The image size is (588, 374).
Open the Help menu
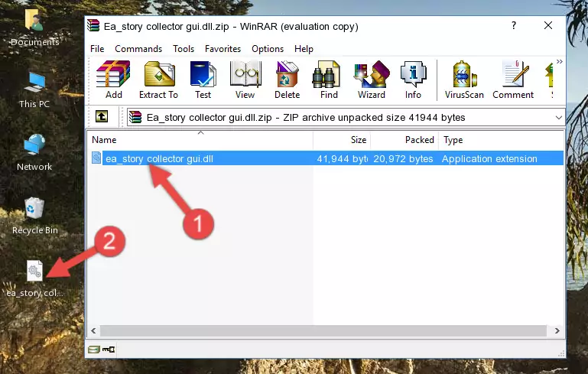[x=304, y=49]
